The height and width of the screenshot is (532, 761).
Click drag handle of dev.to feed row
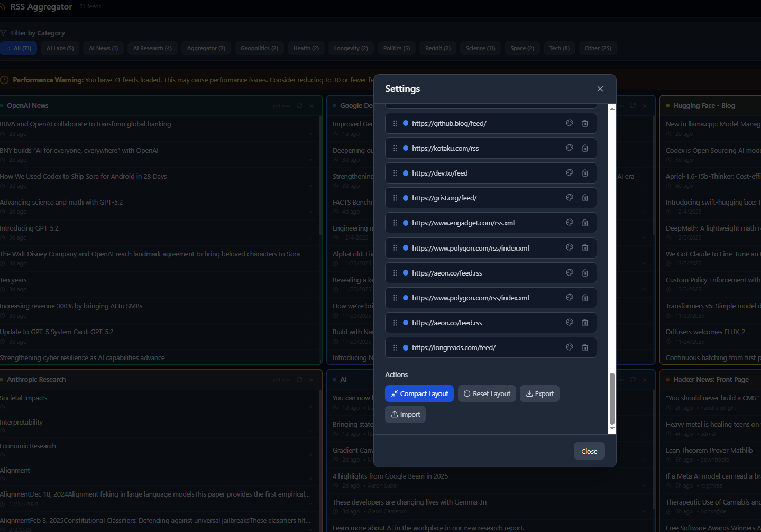tap(395, 173)
